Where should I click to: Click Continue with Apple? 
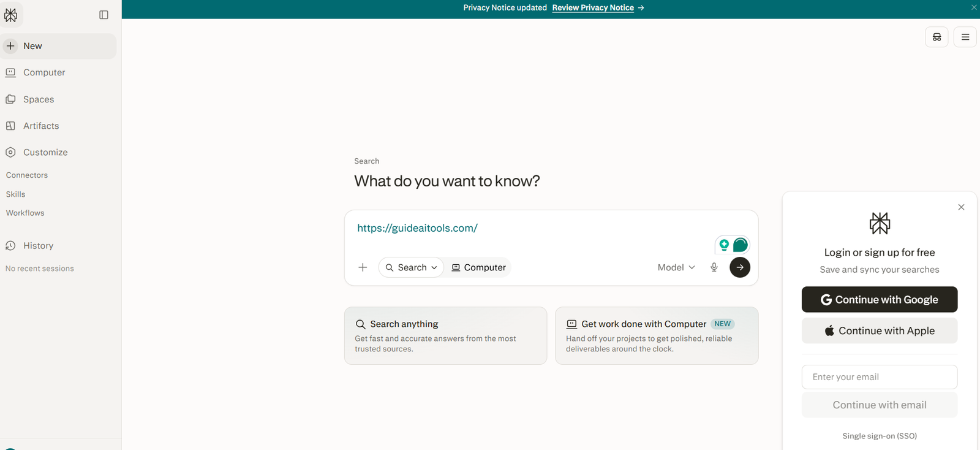point(880,331)
